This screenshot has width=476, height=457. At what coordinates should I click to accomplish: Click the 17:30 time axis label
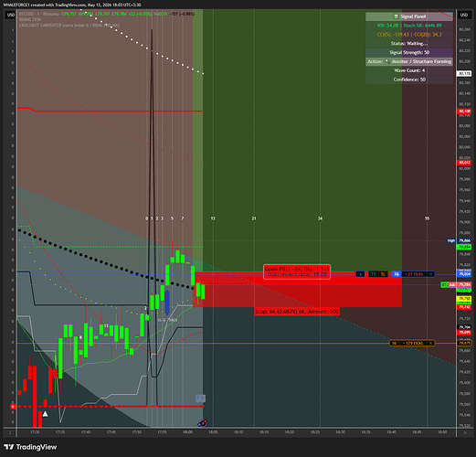pos(35,432)
